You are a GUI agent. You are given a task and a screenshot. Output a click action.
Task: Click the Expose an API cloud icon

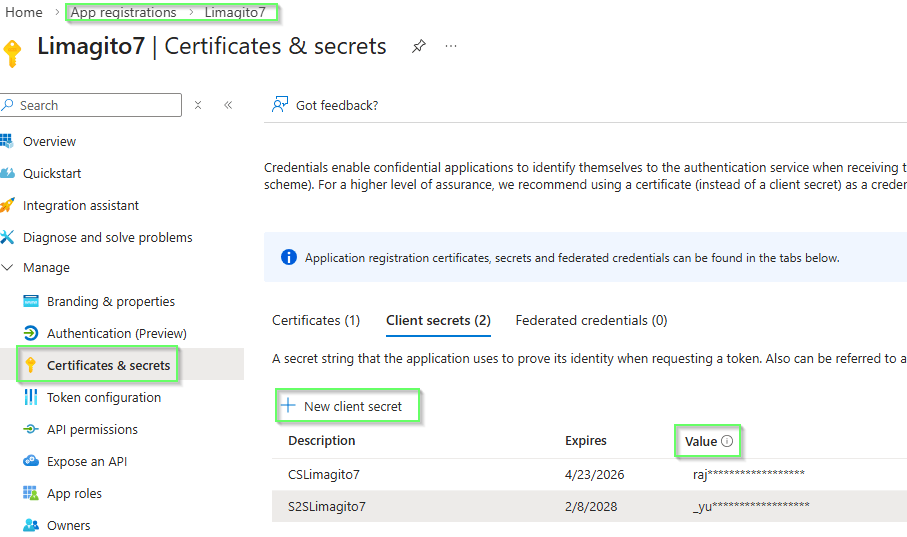click(31, 461)
